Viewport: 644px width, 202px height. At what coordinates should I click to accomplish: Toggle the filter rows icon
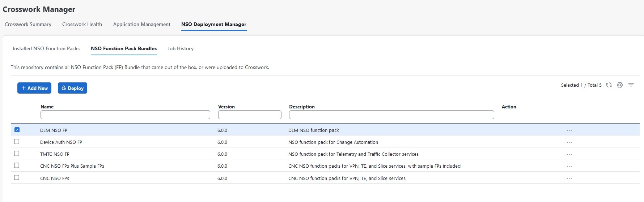click(x=631, y=85)
